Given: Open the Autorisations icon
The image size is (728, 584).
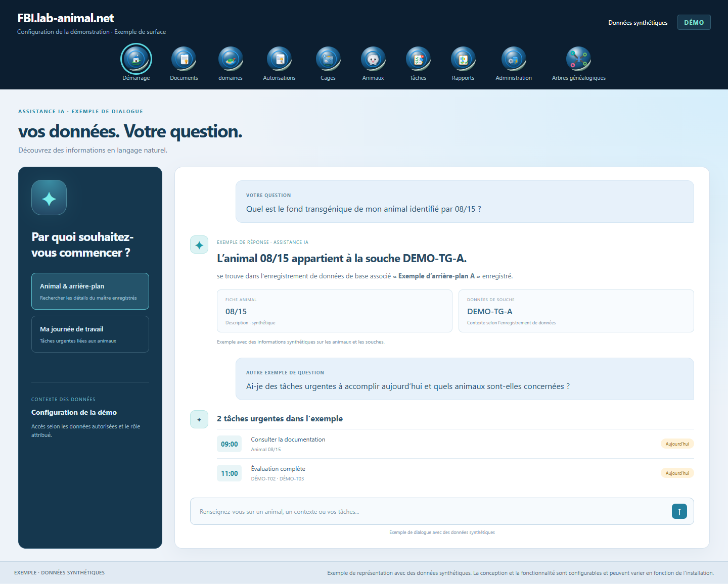Looking at the screenshot, I should click(279, 59).
